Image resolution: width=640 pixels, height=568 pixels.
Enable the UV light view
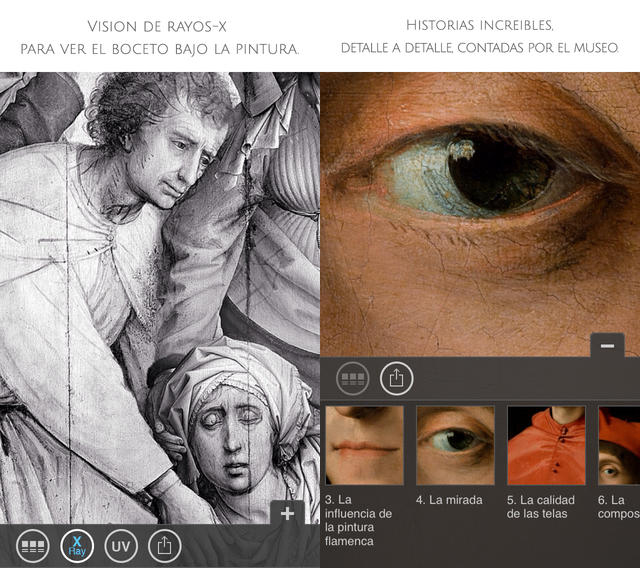tap(120, 546)
